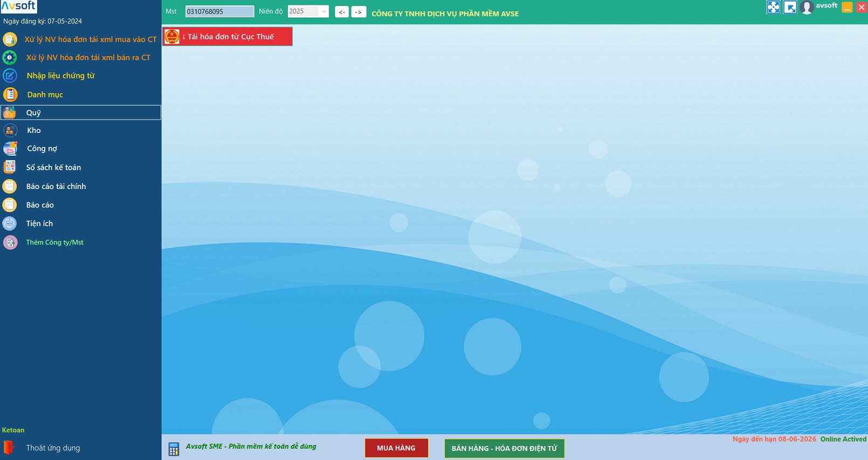Open Báo cáo tài chính menu

coord(56,186)
